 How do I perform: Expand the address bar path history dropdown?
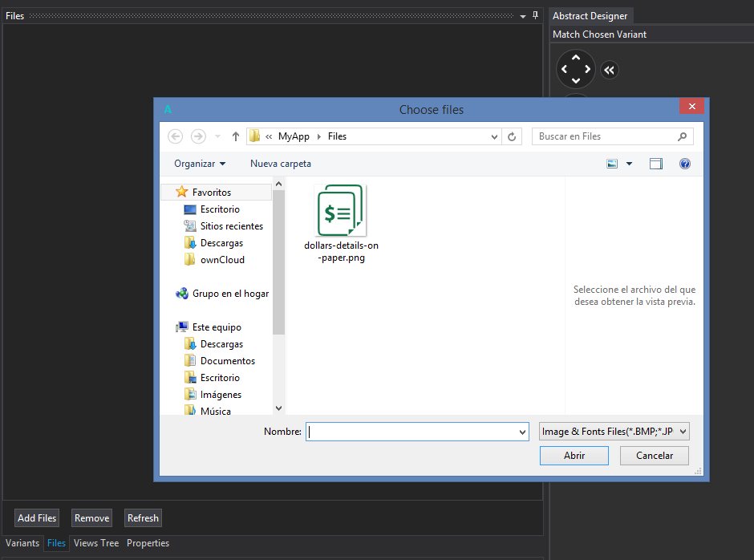pyautogui.click(x=494, y=136)
